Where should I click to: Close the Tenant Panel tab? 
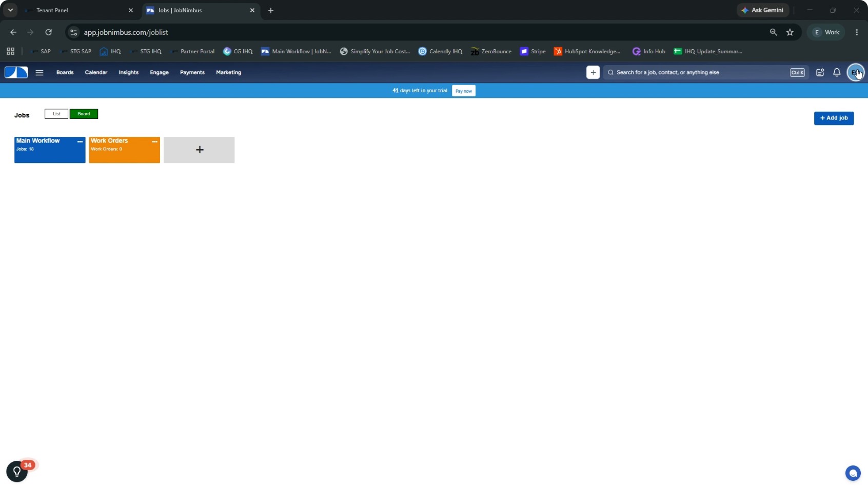point(131,10)
